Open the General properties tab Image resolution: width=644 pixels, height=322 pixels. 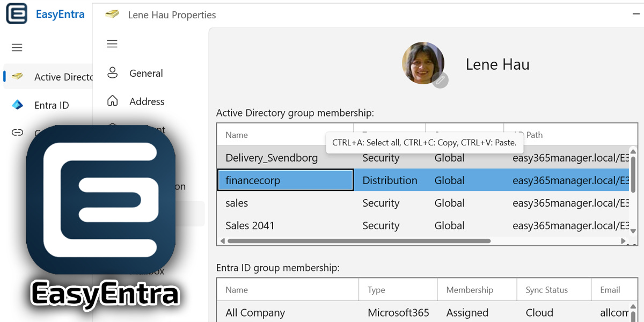[147, 73]
